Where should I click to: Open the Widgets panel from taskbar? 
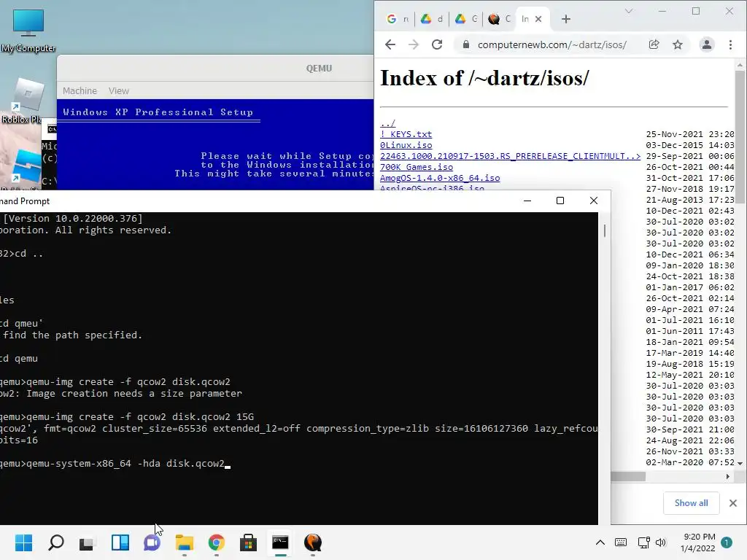(120, 542)
